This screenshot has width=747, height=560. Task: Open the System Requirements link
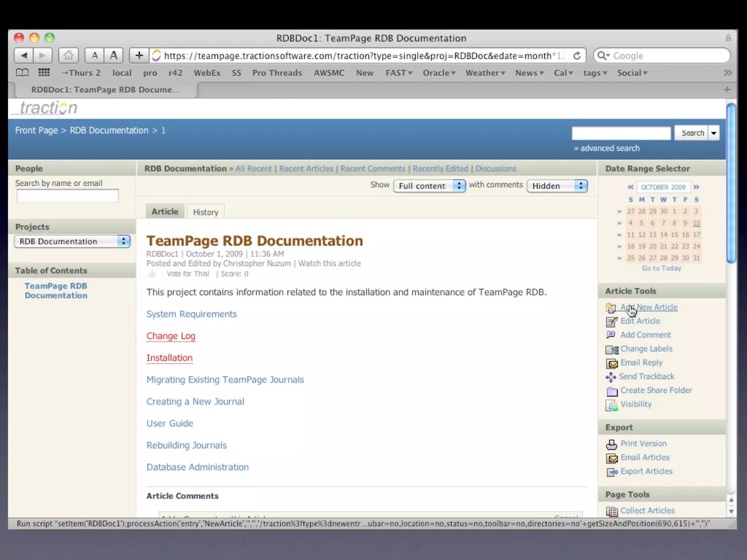(x=191, y=314)
